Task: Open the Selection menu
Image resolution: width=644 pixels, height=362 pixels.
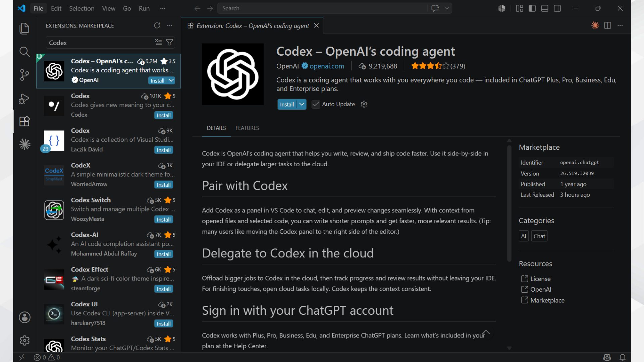Action: pyautogui.click(x=82, y=8)
